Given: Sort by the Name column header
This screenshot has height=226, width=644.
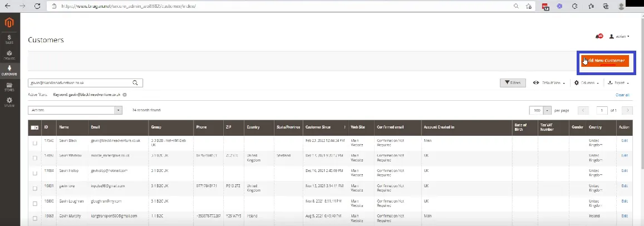Looking at the screenshot, I should pos(72,127).
